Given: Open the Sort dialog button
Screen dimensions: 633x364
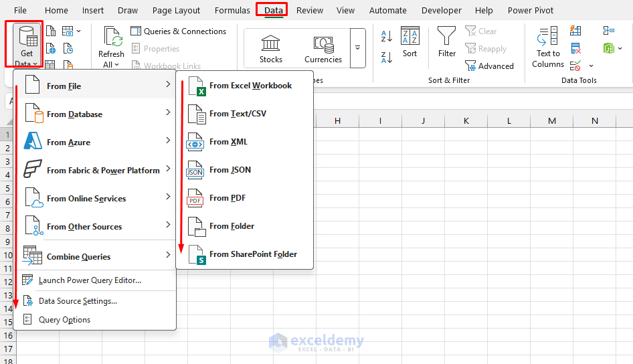Looking at the screenshot, I should coord(410,42).
